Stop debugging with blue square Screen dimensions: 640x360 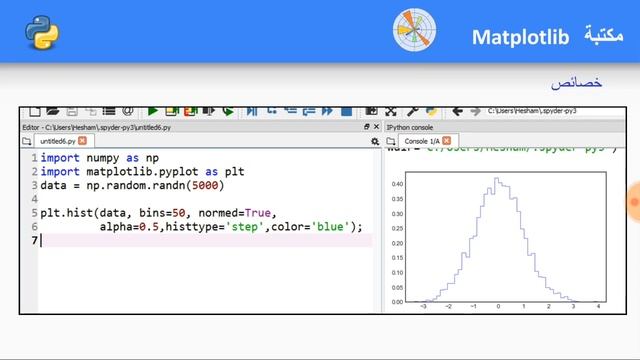pyautogui.click(x=347, y=111)
